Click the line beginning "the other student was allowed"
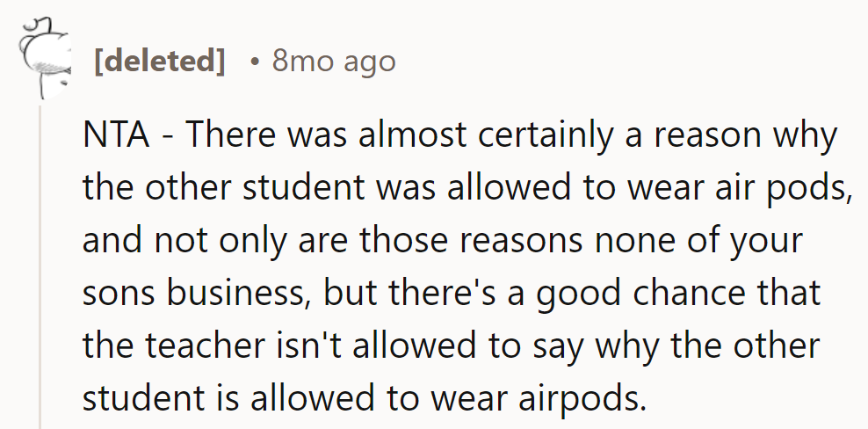Image resolution: width=868 pixels, height=429 pixels. tap(467, 189)
